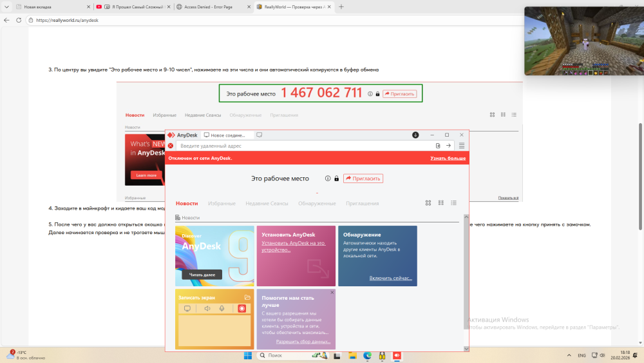644x363 pixels.
Task: Close the ReallyWorld browser tab
Action: [329, 6]
